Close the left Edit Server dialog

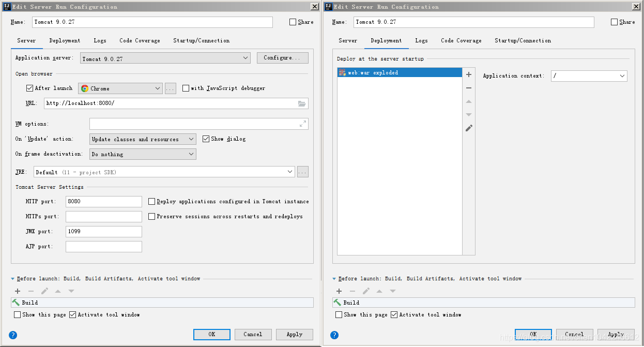tap(314, 7)
